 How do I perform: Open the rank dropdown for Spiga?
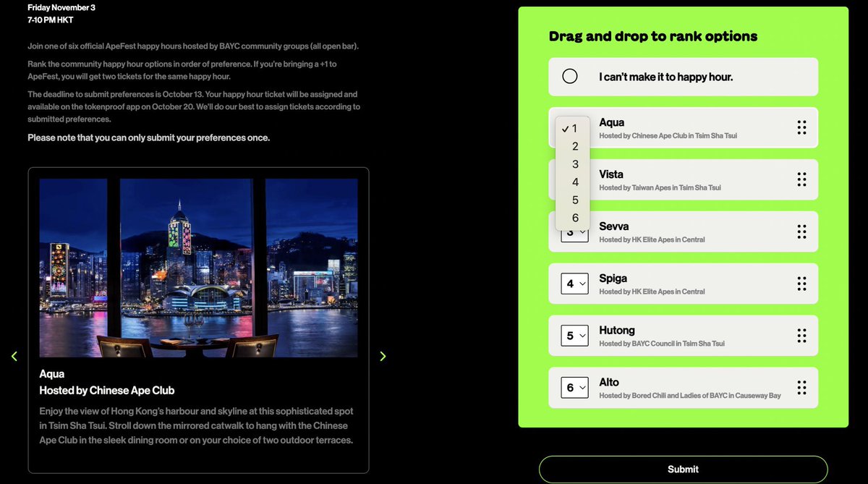coord(574,284)
